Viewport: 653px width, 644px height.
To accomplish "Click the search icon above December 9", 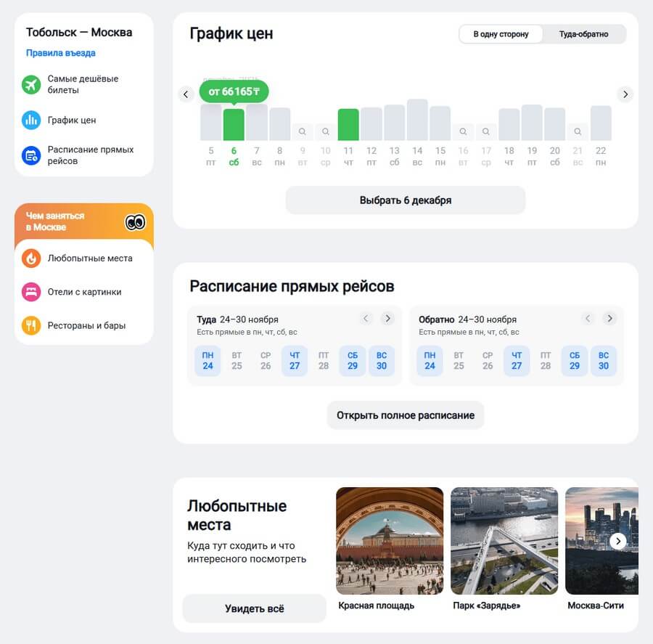I will [x=303, y=131].
